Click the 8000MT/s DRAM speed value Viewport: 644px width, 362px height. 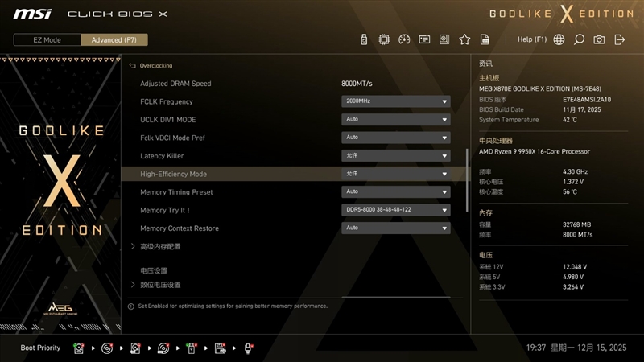click(357, 84)
